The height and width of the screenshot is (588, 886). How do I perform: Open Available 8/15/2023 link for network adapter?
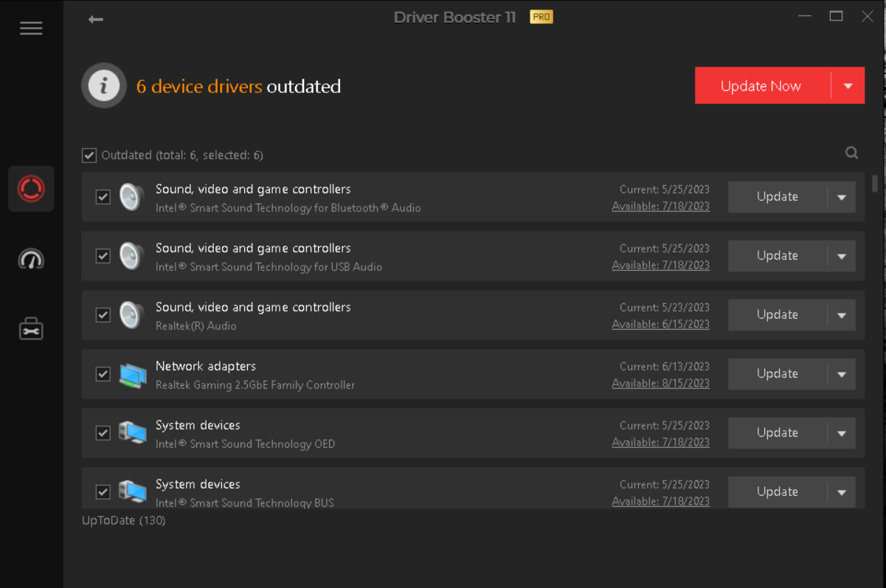(661, 384)
